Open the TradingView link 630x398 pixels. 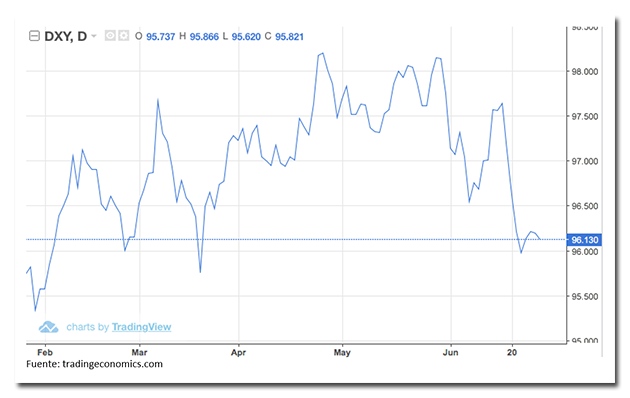(141, 327)
